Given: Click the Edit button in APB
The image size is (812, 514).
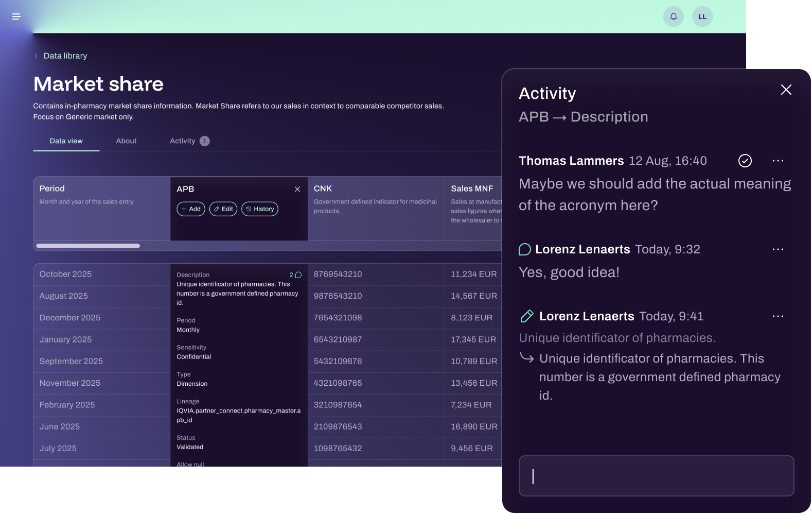Looking at the screenshot, I should pos(223,209).
